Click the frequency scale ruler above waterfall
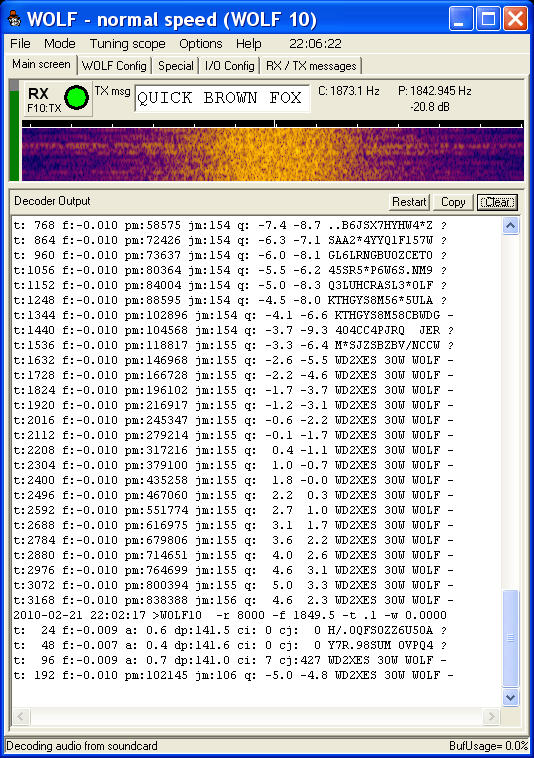This screenshot has width=534, height=758. [273, 124]
